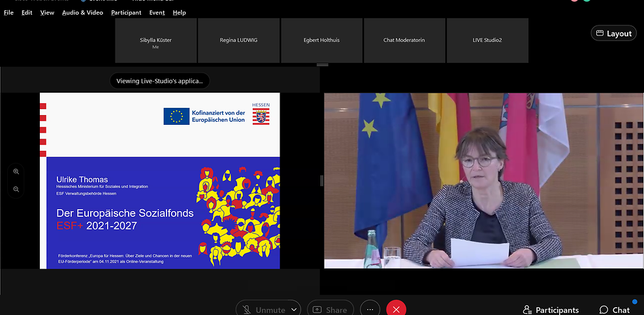Viewport: 644px width, 315px height.
Task: Open more options ellipsis button
Action: tap(370, 310)
